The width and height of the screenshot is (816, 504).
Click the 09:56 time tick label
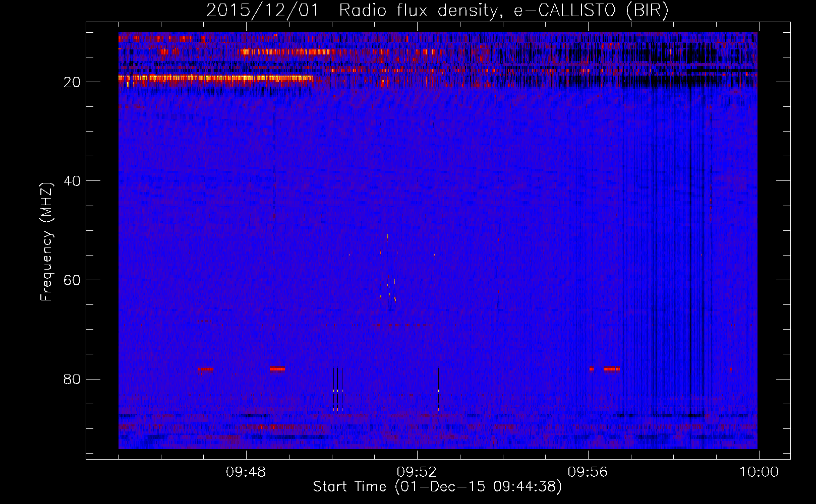[588, 472]
